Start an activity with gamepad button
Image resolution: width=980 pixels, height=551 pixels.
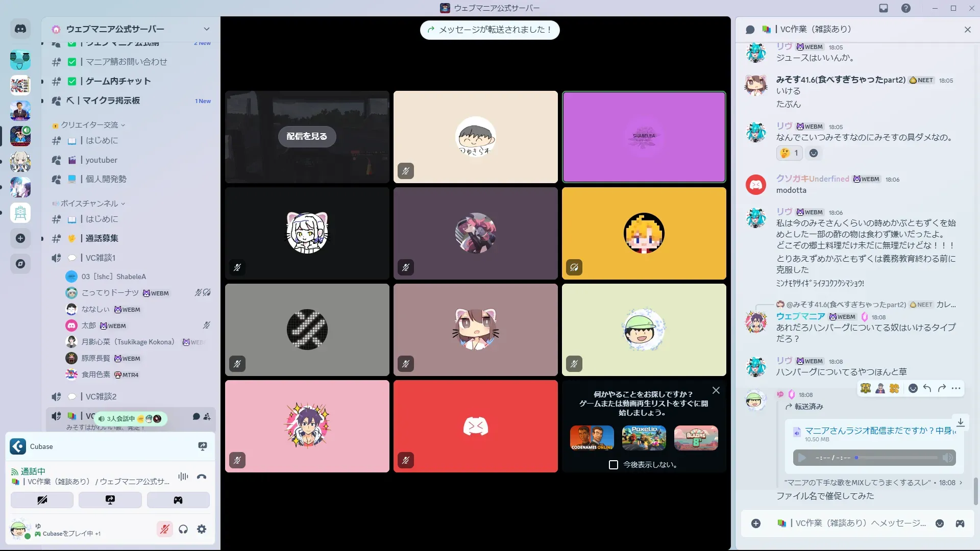coord(178,500)
